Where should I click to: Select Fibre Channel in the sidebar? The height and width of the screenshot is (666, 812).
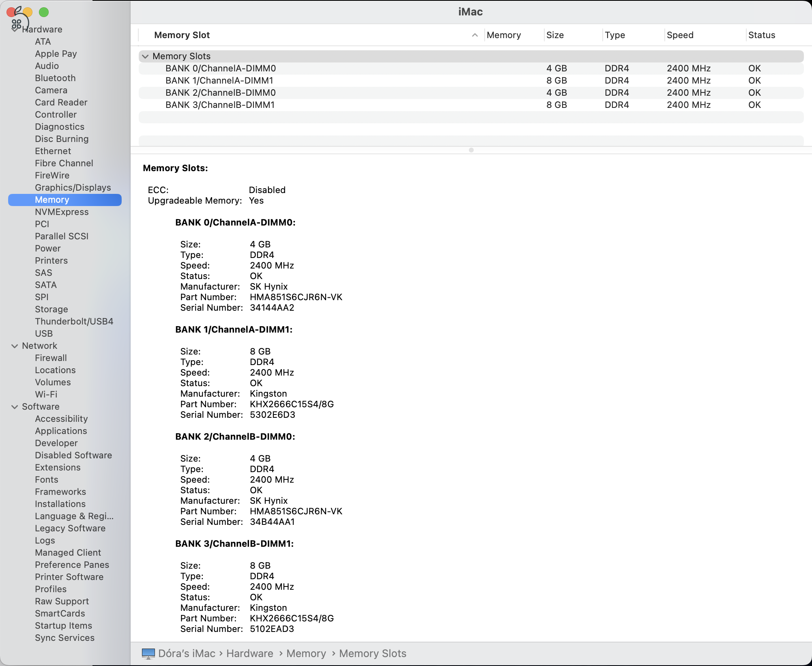64,163
